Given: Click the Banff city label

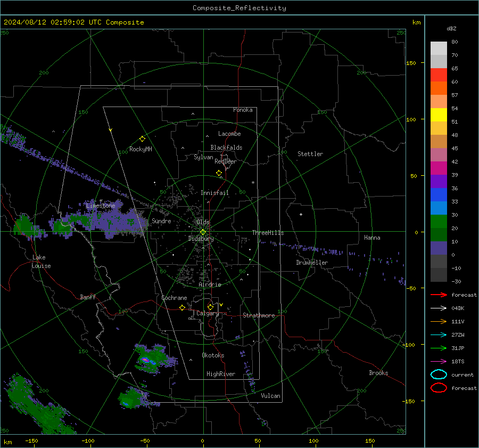Looking at the screenshot, I should (x=88, y=297).
